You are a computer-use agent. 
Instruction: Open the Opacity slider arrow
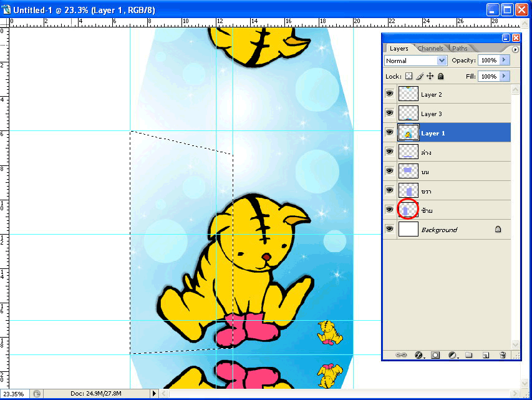pyautogui.click(x=504, y=60)
